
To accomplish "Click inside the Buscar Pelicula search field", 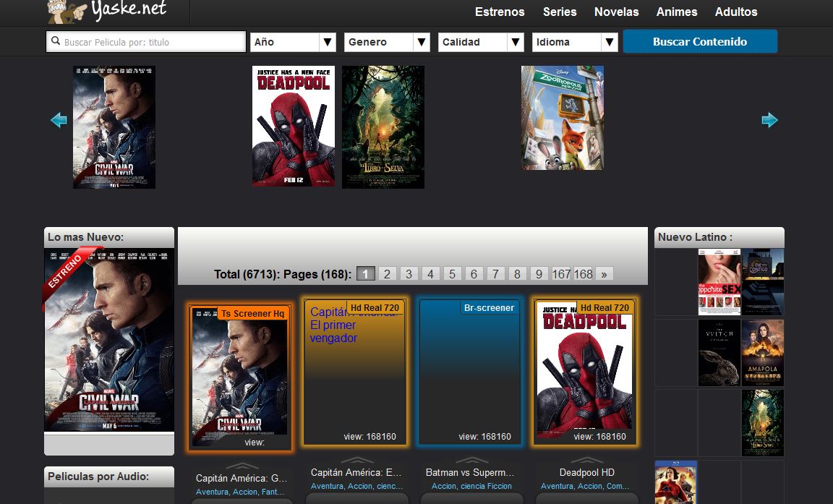I will coord(145,41).
